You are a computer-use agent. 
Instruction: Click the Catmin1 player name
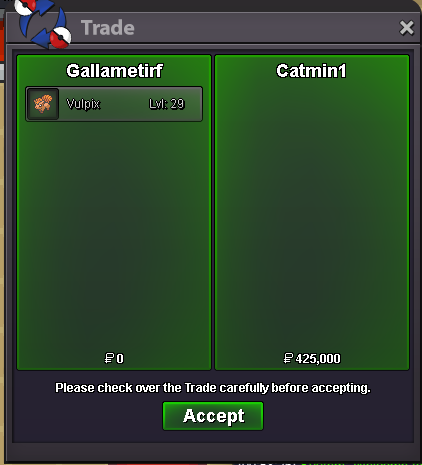[311, 71]
